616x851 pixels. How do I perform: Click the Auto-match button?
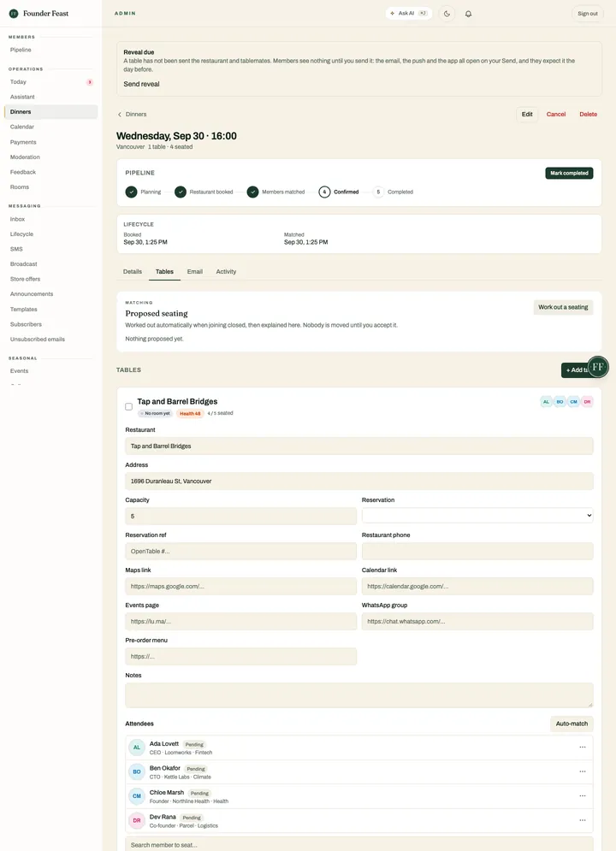pos(572,724)
